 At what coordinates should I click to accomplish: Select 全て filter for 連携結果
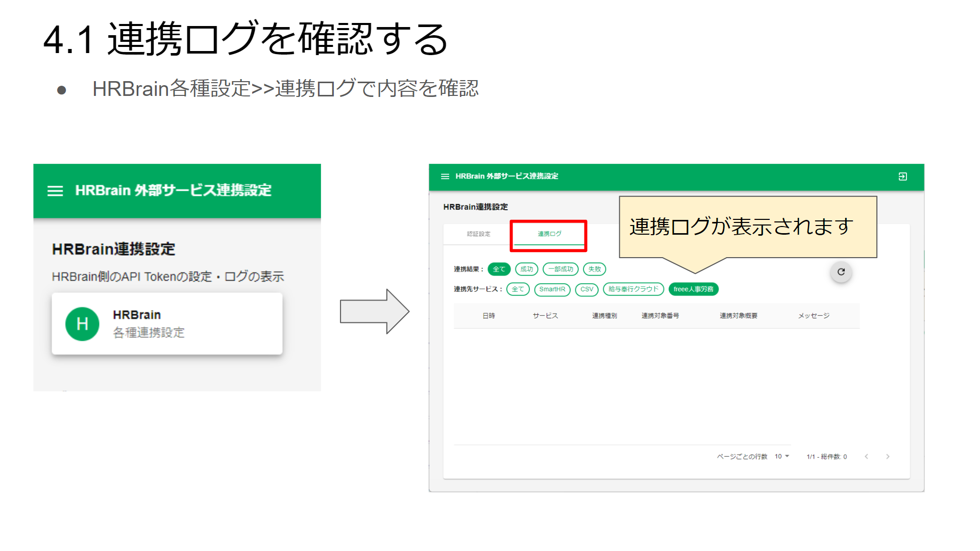coord(499,269)
